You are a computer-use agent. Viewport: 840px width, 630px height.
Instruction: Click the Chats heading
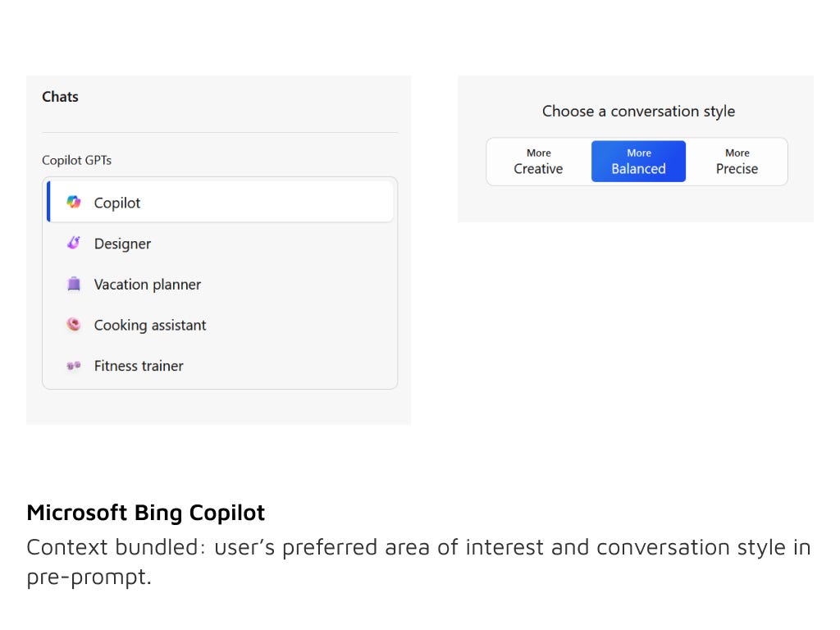pos(60,97)
